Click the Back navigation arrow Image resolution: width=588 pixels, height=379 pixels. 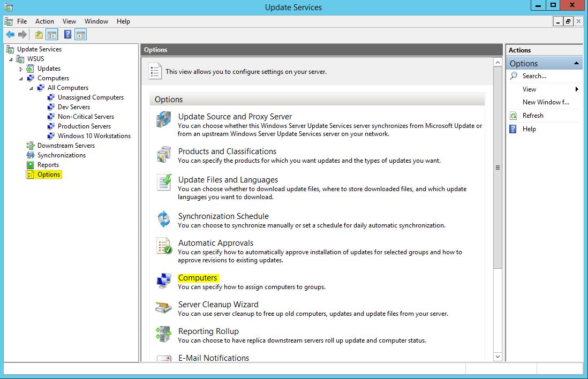coord(10,34)
